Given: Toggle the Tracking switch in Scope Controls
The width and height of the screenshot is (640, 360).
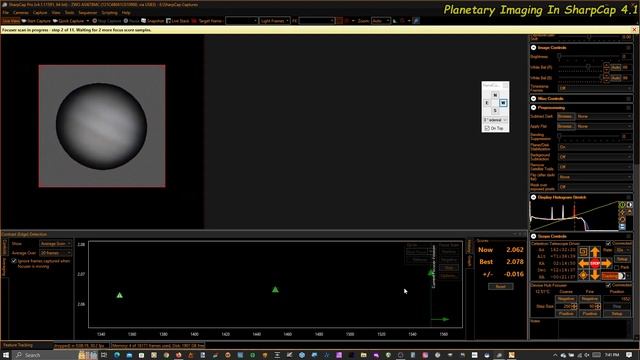Looking at the screenshot, I should pos(613,276).
